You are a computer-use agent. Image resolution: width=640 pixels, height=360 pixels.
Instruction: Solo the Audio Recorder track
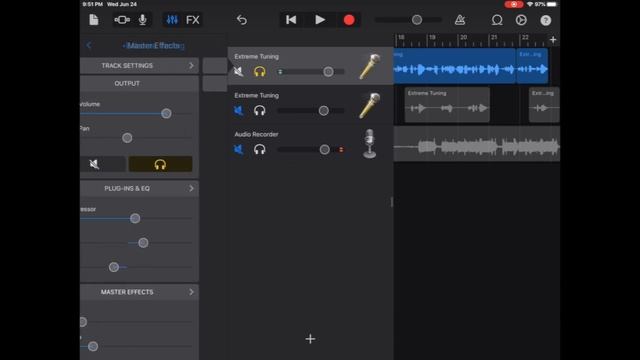[260, 149]
